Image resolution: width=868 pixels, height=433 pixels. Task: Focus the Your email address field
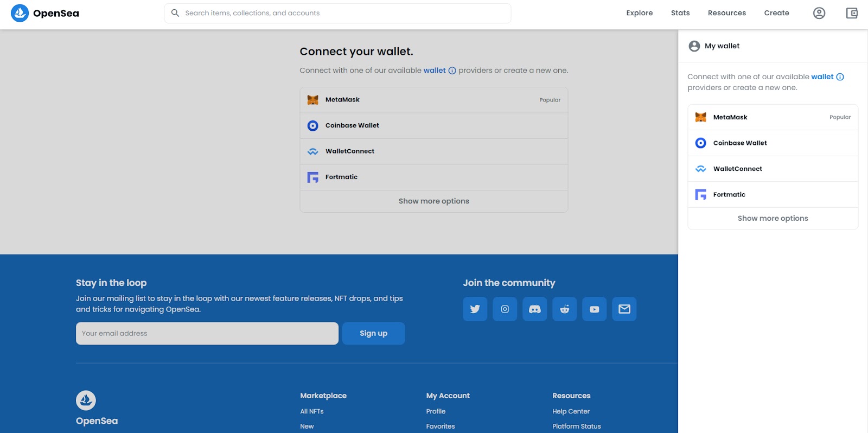[207, 334]
